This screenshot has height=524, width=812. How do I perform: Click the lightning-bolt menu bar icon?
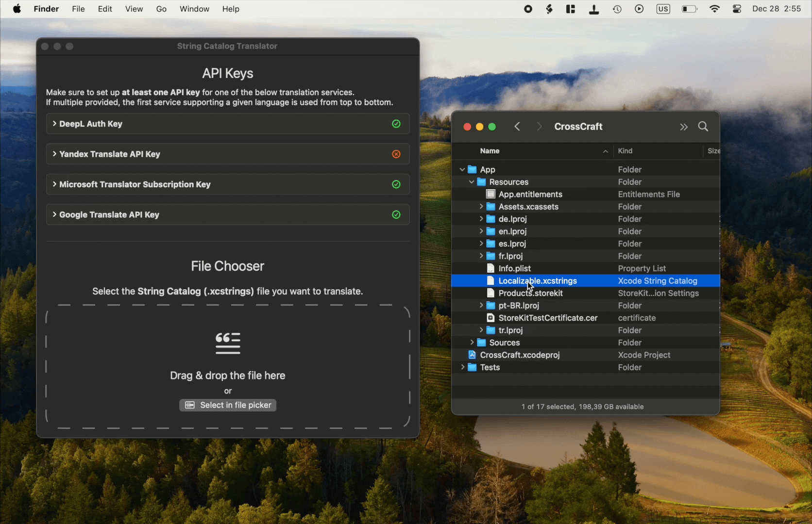(549, 9)
